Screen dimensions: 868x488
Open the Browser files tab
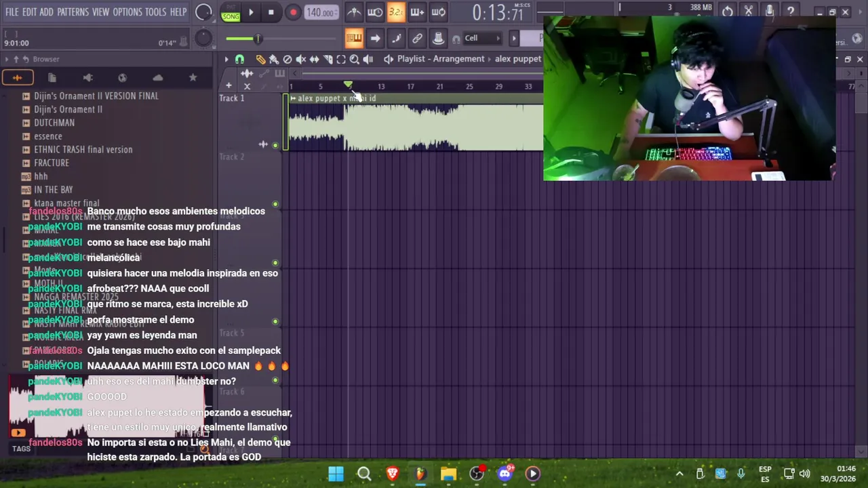(52, 78)
